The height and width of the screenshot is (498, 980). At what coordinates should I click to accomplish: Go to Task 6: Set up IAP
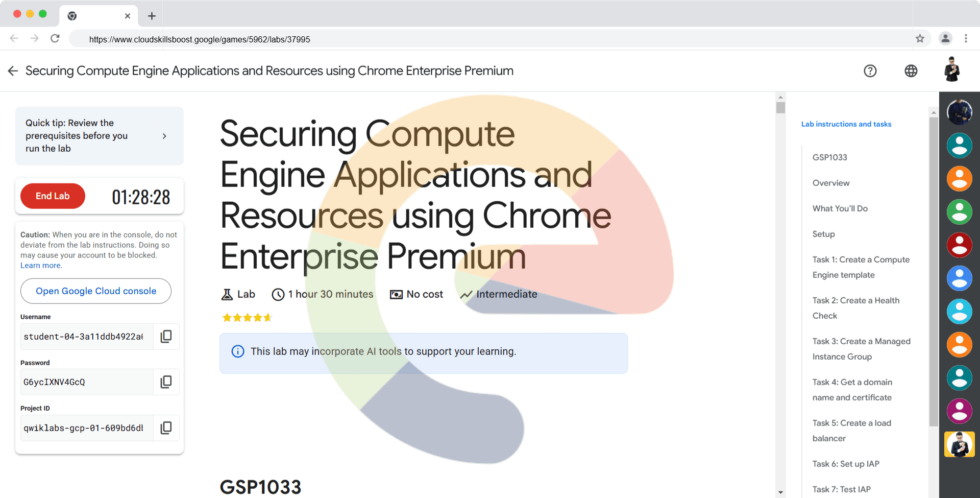click(x=846, y=464)
